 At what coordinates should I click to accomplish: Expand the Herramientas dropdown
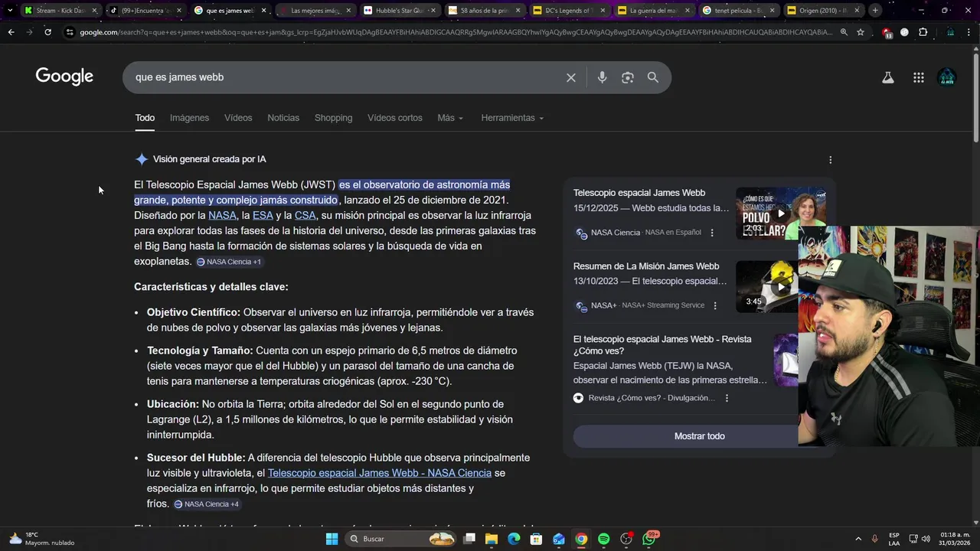click(x=512, y=118)
